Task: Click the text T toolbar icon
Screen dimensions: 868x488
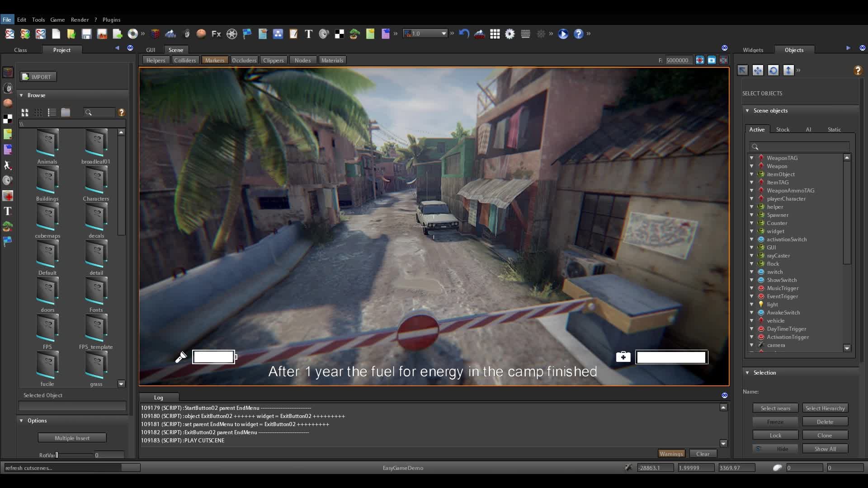Action: (x=308, y=34)
